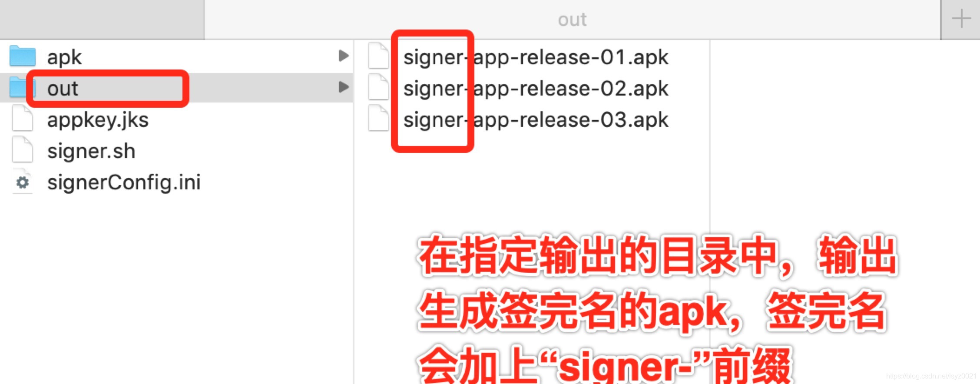Click the out folder icon
Viewport: 980px width, 384px height.
point(18,87)
